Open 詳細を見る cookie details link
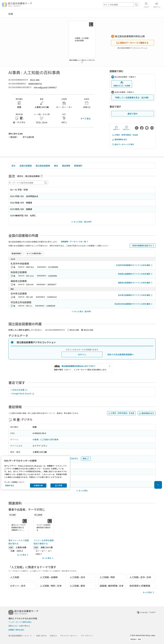This screenshot has width=164, height=644. (x=10, y=486)
